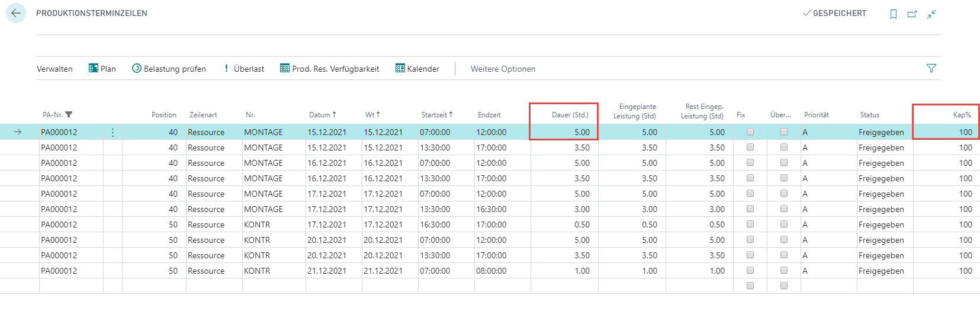Click Dauer (Std.) column header
The image size is (980, 311).
pyautogui.click(x=570, y=115)
